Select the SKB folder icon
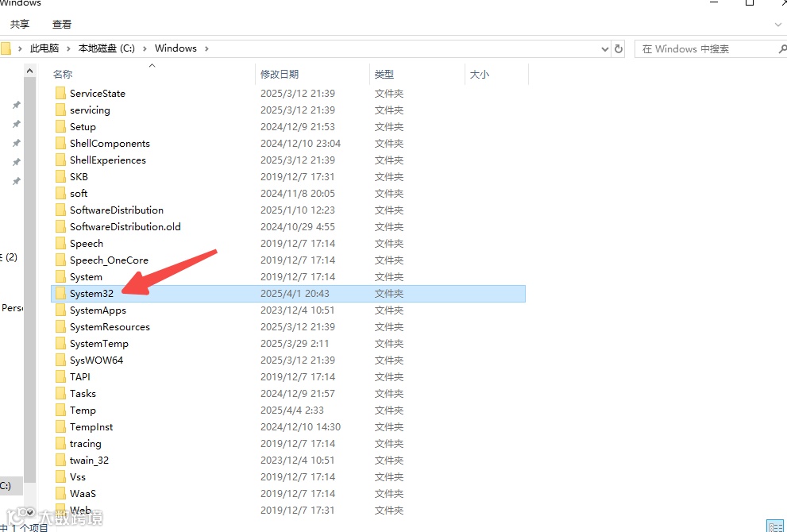 coord(60,176)
